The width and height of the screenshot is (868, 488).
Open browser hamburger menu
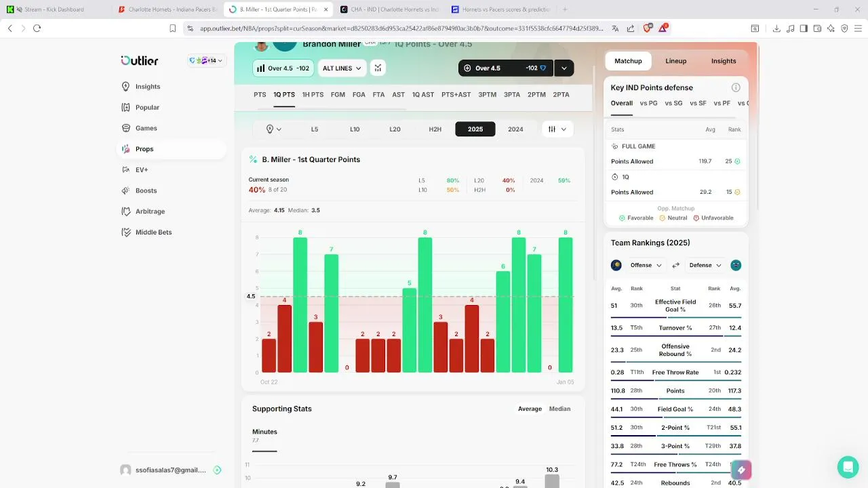(x=859, y=28)
